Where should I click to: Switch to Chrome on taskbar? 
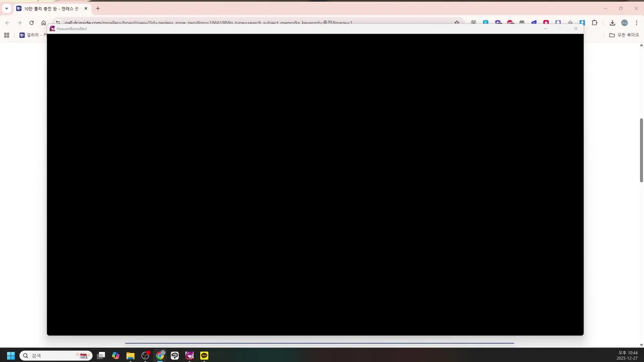[160, 355]
